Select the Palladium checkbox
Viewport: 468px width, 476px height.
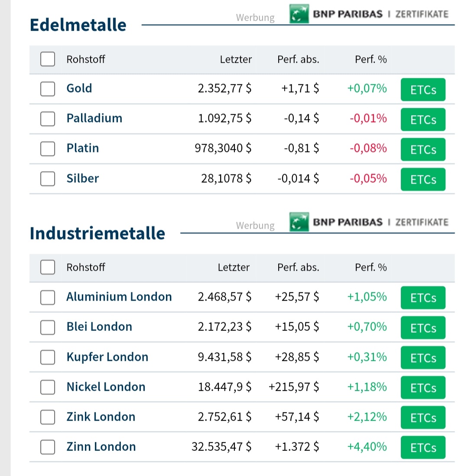[48, 119]
